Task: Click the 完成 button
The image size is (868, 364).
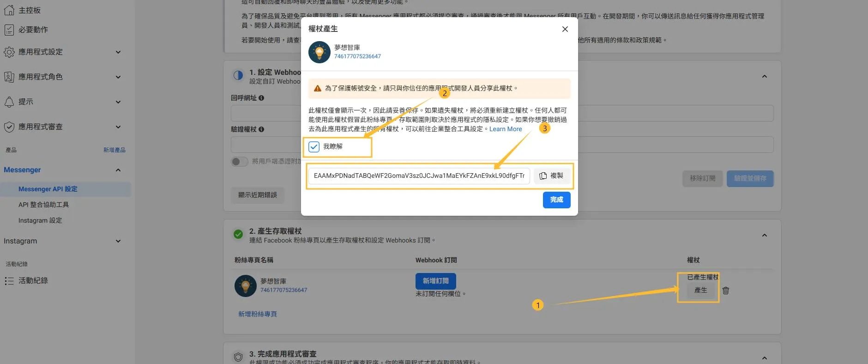Action: pos(556,200)
